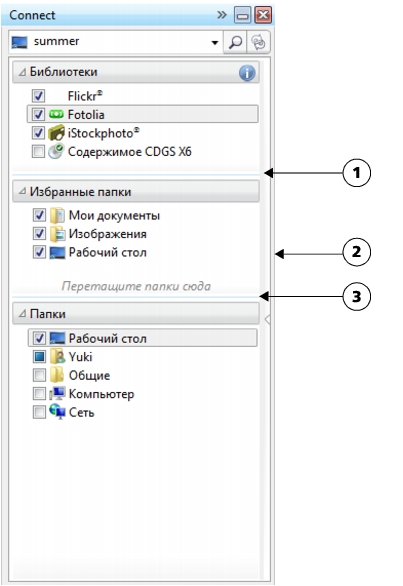Click the Сеть globe icon
The image size is (403, 586).
tap(57, 412)
